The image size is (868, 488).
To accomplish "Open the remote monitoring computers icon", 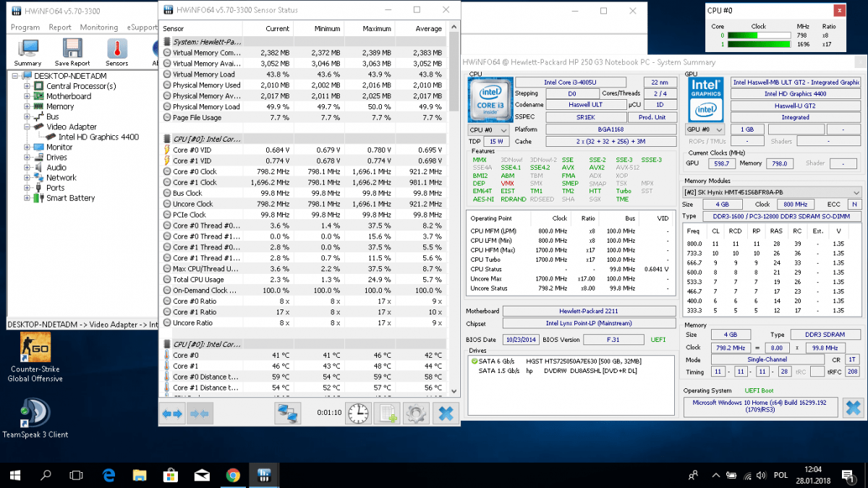I will click(287, 414).
